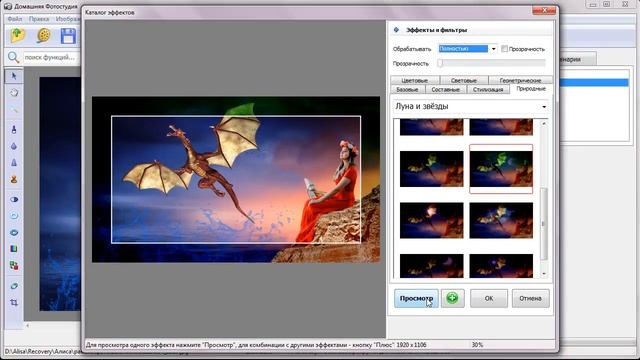Open the Обрабатывать dropdown
The image size is (640, 360).
[493, 49]
